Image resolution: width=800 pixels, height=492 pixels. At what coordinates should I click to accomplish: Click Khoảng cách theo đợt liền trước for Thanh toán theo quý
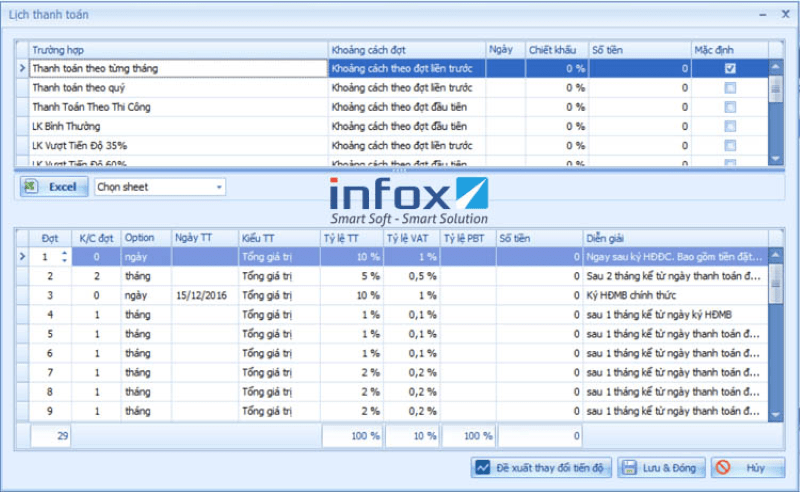pos(407,88)
